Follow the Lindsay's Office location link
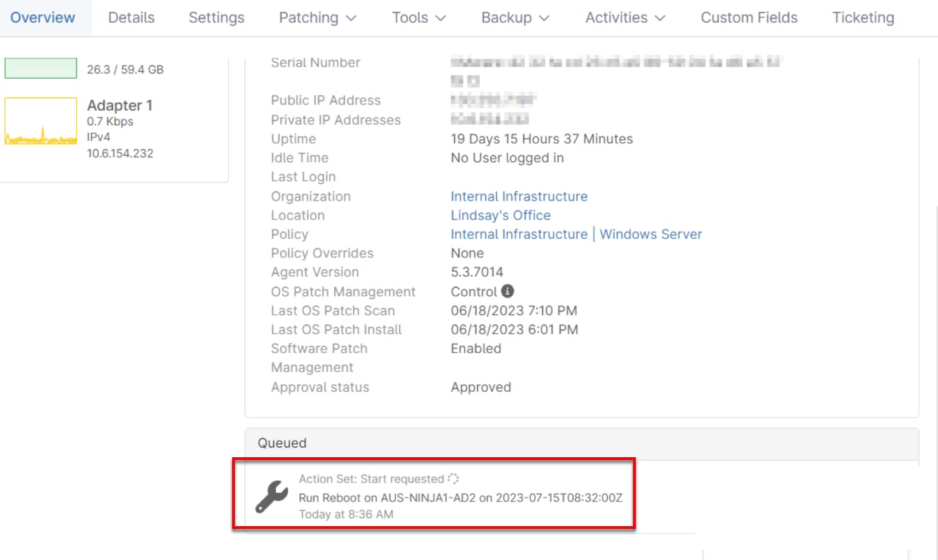Image resolution: width=938 pixels, height=560 pixels. pos(500,215)
